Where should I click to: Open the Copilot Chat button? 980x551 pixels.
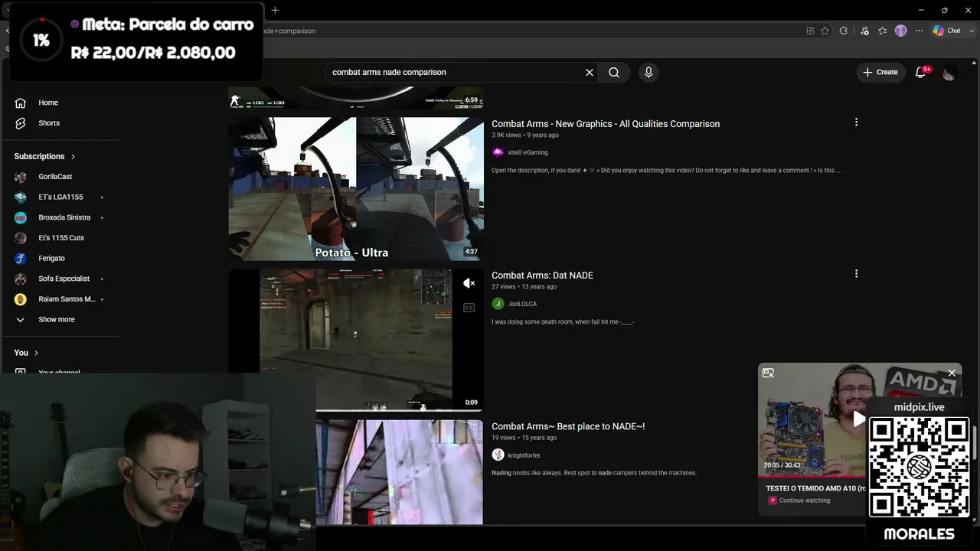[x=947, y=31]
